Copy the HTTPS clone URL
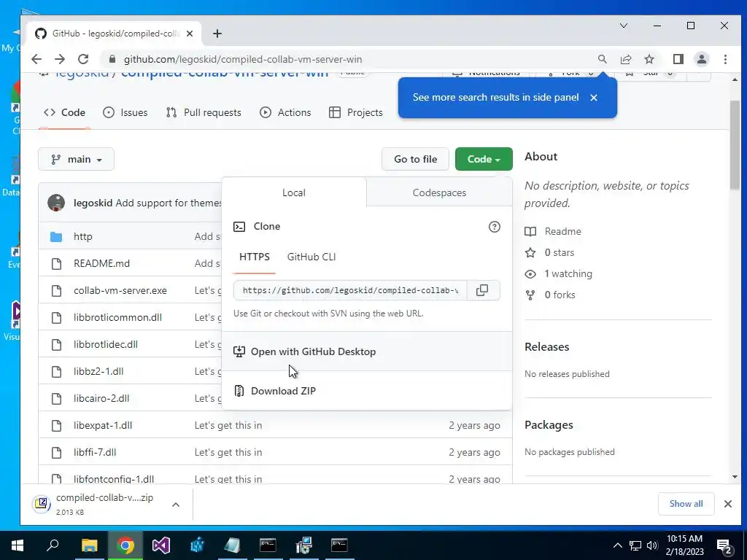 [x=482, y=290]
